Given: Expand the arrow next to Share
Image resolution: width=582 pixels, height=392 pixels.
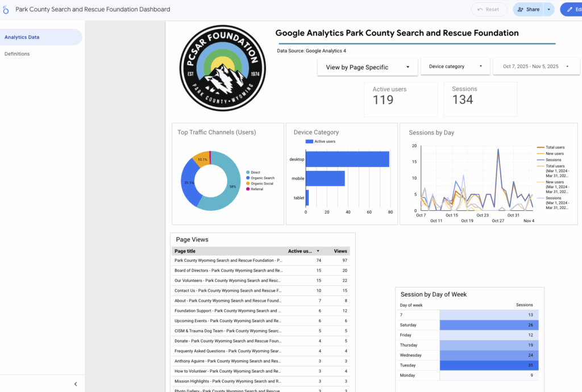Looking at the screenshot, I should point(548,10).
